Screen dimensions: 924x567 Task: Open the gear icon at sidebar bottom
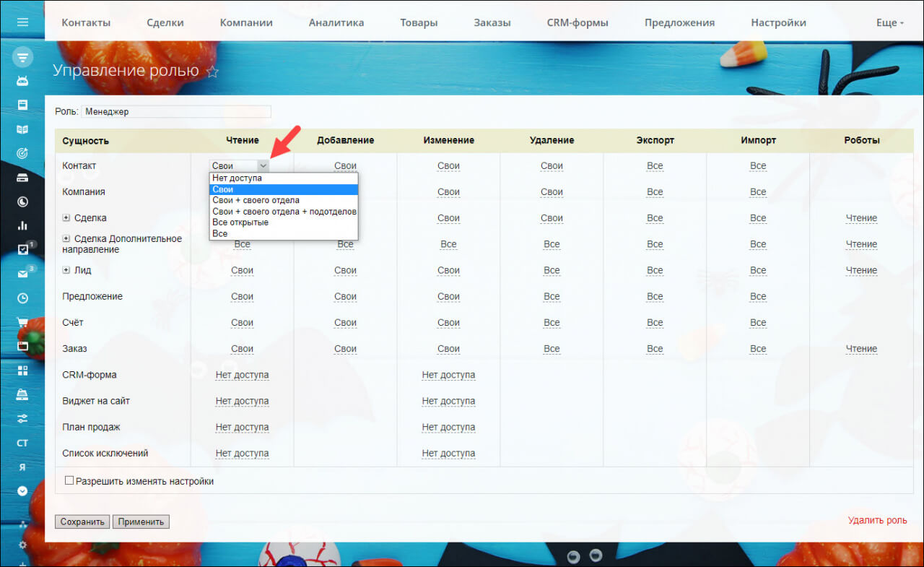coord(22,545)
